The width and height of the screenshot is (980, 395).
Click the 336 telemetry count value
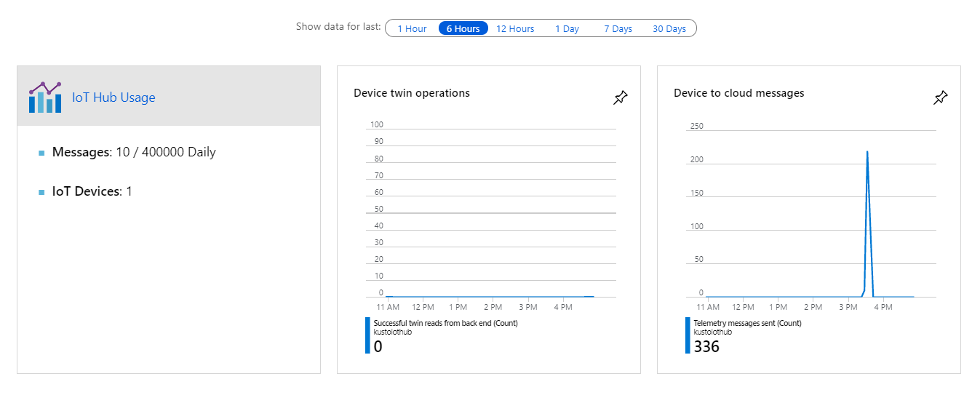click(x=706, y=347)
